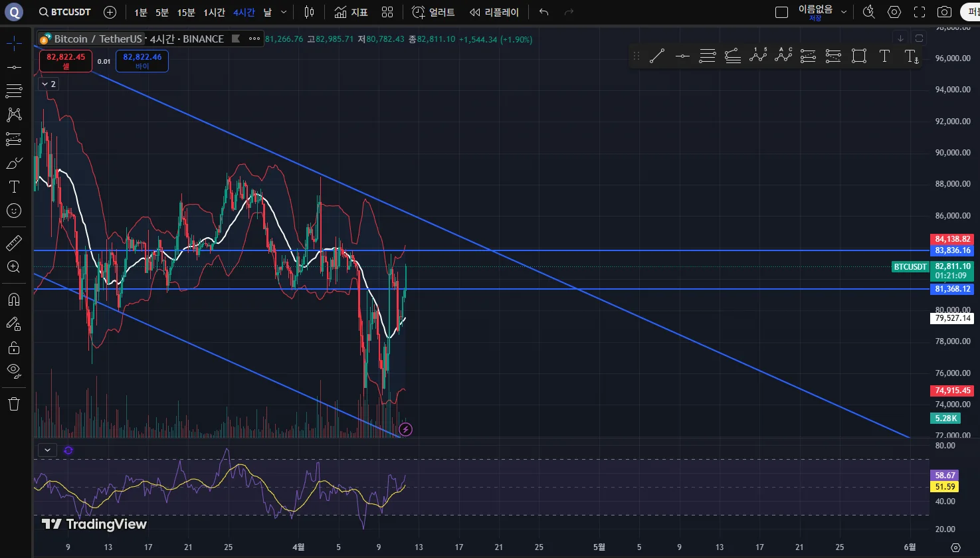Open the Fibonacci tools in left sidebar
Screen dimensions: 980x558
pyautogui.click(x=14, y=91)
